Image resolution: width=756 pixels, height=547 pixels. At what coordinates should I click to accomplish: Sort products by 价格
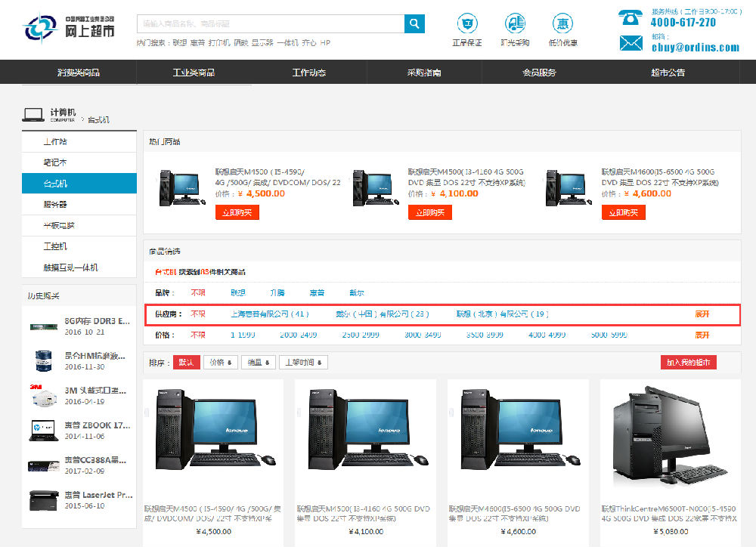[221, 363]
